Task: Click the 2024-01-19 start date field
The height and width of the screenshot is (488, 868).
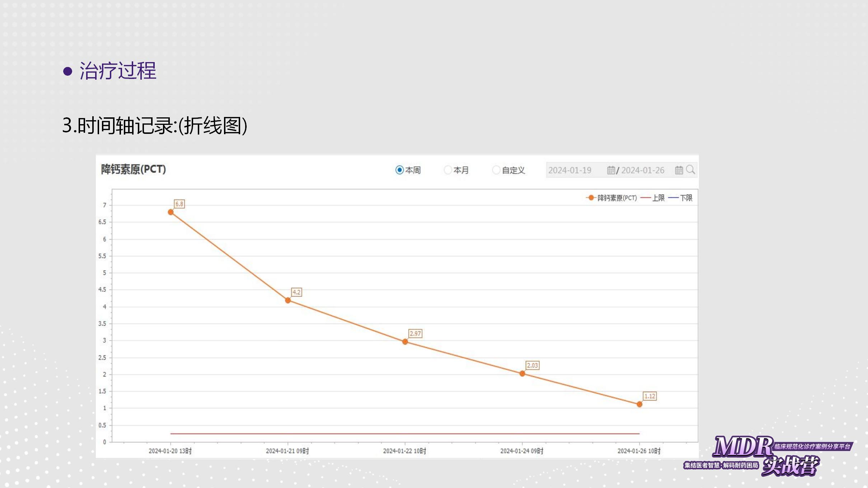Action: [570, 170]
